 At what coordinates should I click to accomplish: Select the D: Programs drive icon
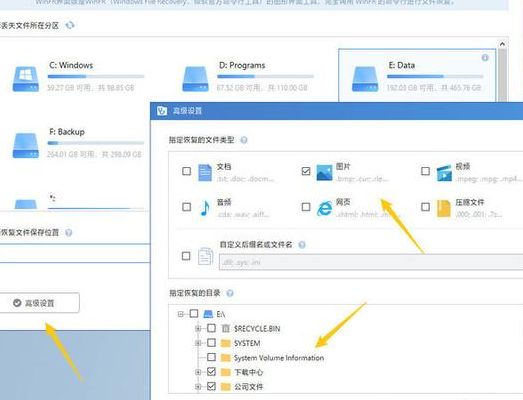195,79
